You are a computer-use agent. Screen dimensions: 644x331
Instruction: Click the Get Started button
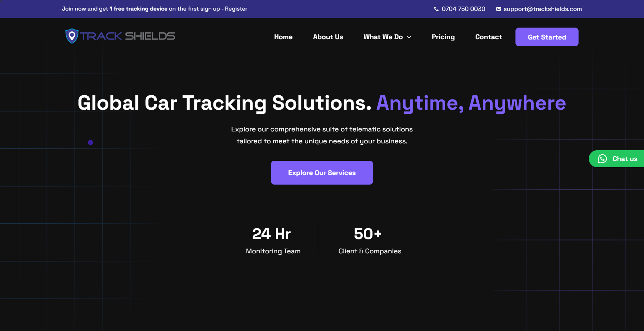[x=546, y=37]
